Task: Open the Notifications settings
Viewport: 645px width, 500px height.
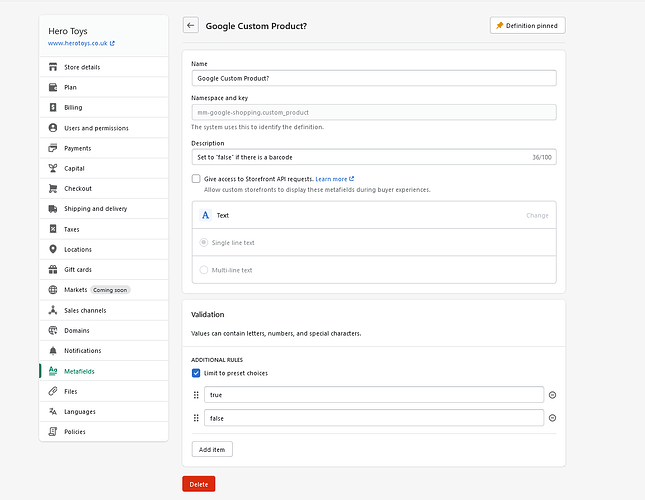Action: pos(82,351)
